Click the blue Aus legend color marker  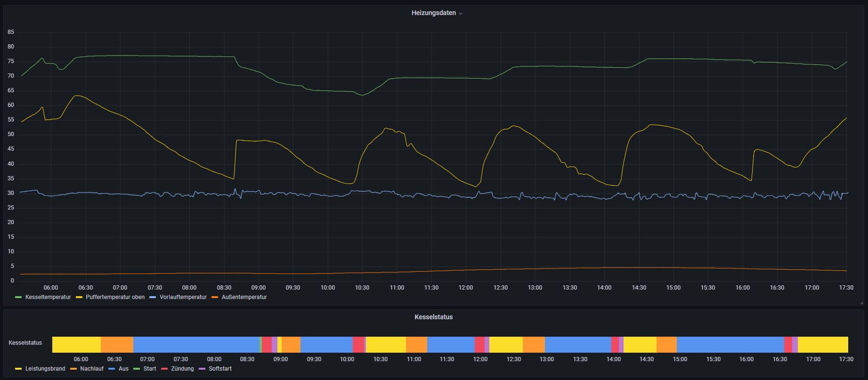(x=112, y=369)
